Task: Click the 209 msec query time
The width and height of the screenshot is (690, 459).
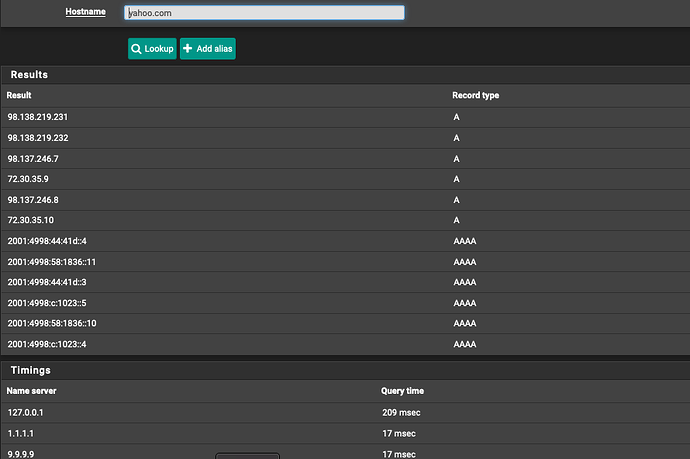Action: 401,413
